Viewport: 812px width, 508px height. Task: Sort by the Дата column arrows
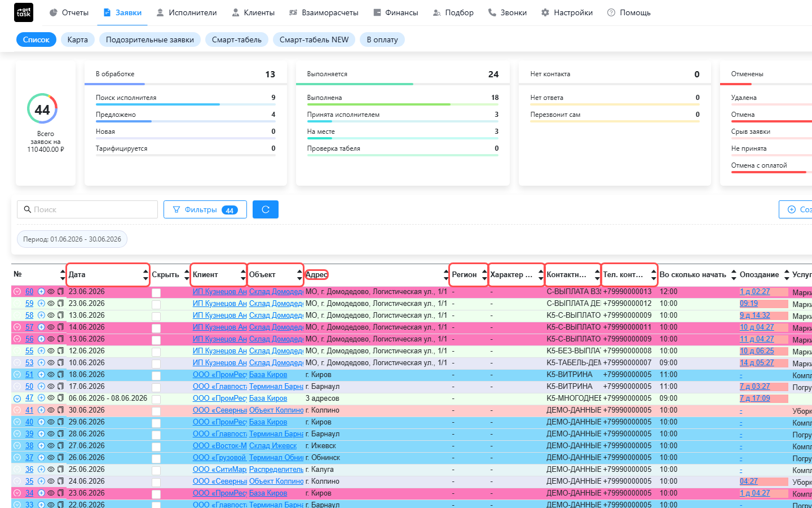coord(145,275)
